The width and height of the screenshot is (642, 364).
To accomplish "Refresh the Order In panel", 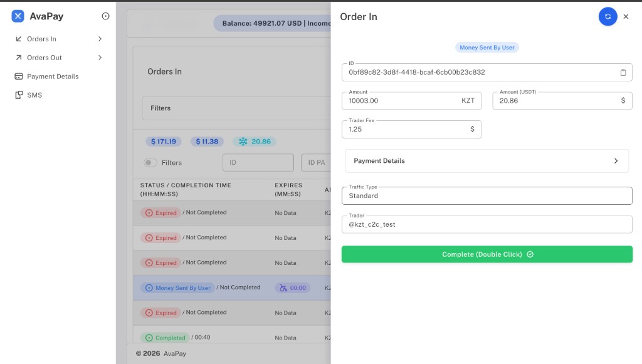I will pos(608,17).
